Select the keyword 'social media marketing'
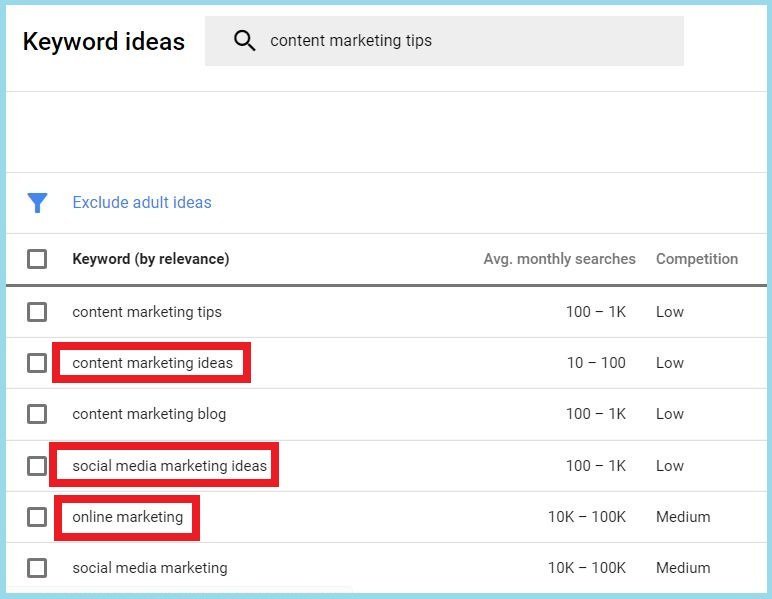This screenshot has width=772, height=599. pos(150,568)
